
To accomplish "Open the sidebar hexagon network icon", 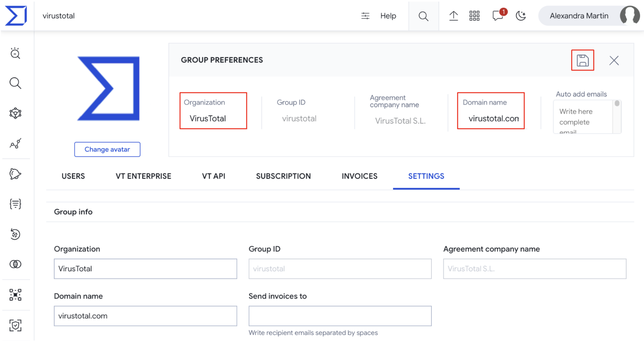I will point(15,113).
